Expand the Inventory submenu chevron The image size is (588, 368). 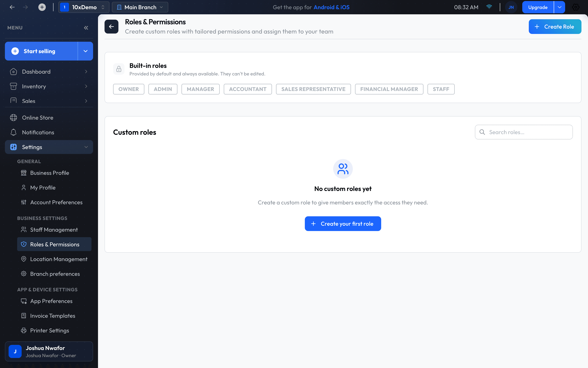(x=86, y=86)
